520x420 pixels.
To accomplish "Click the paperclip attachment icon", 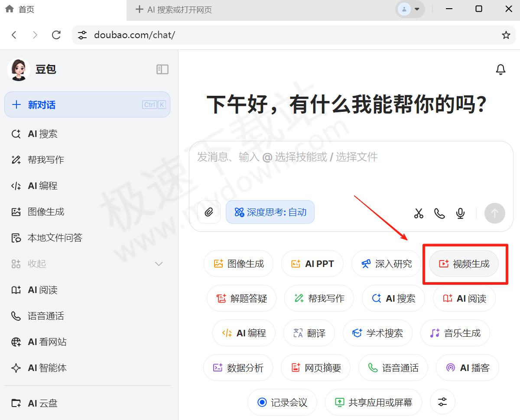I will [x=209, y=212].
